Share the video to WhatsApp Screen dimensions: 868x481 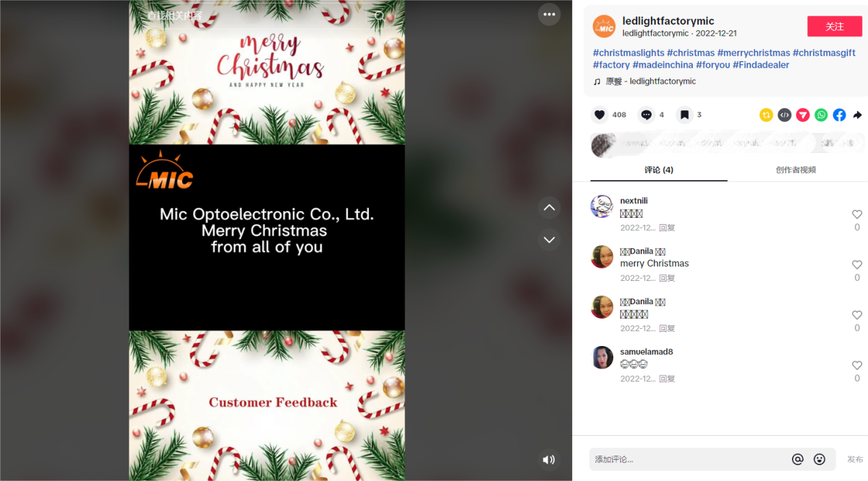(x=821, y=115)
